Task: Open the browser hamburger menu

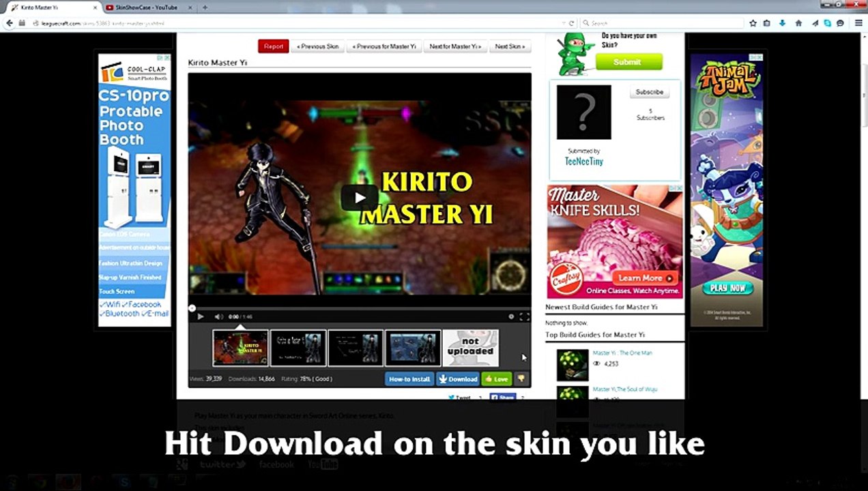Action: click(858, 23)
